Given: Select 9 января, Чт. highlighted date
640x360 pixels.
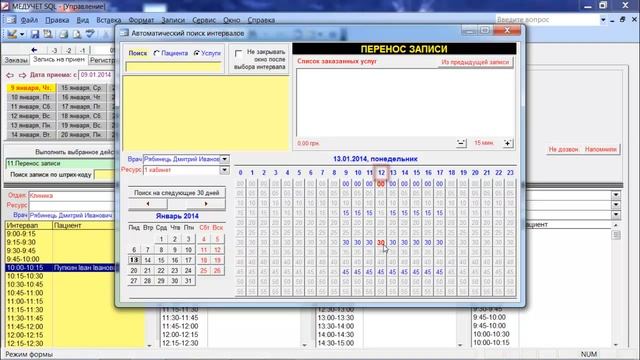Looking at the screenshot, I should coord(31,88).
